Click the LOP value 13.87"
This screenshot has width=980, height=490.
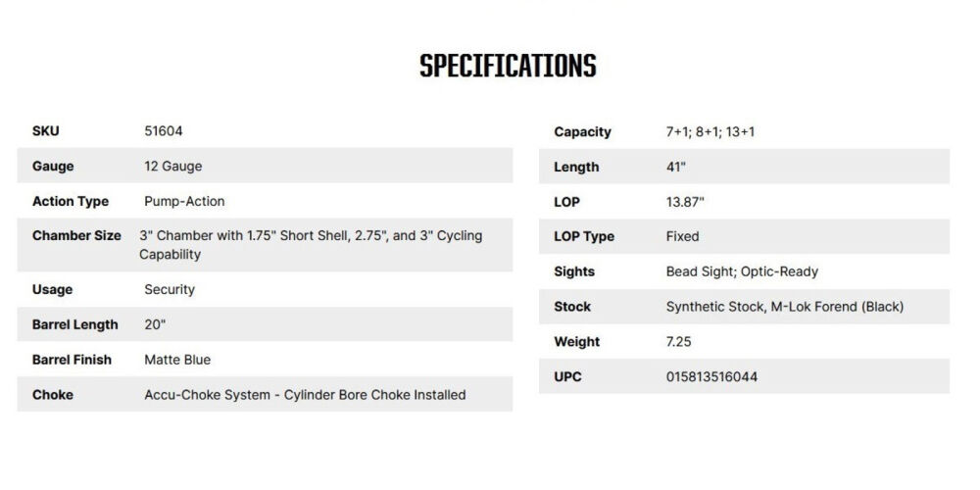[685, 202]
